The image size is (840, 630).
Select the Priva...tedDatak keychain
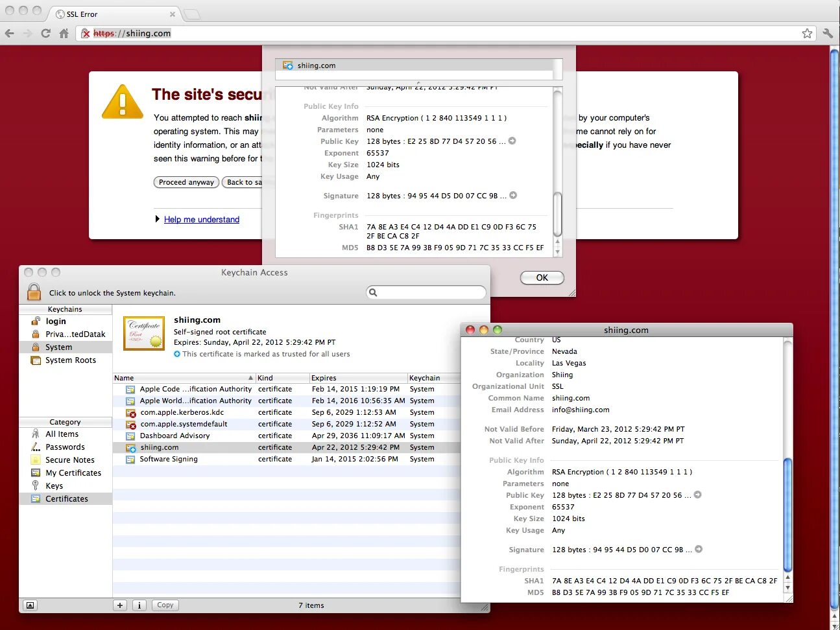click(66, 334)
